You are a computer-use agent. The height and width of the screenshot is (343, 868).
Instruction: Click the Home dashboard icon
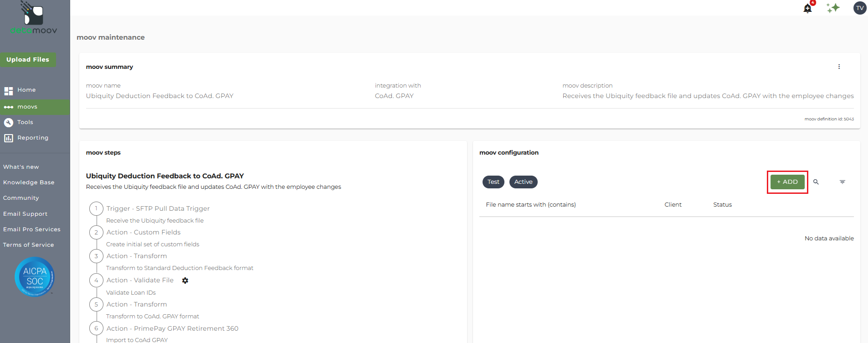(9, 91)
